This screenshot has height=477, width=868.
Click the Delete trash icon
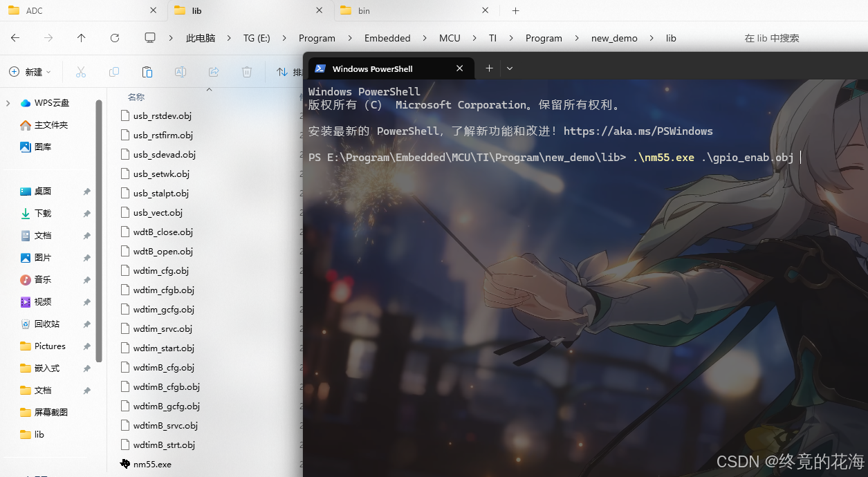click(247, 72)
